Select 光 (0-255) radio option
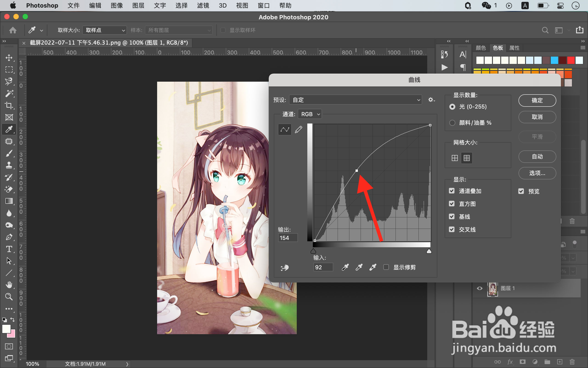 coord(452,106)
